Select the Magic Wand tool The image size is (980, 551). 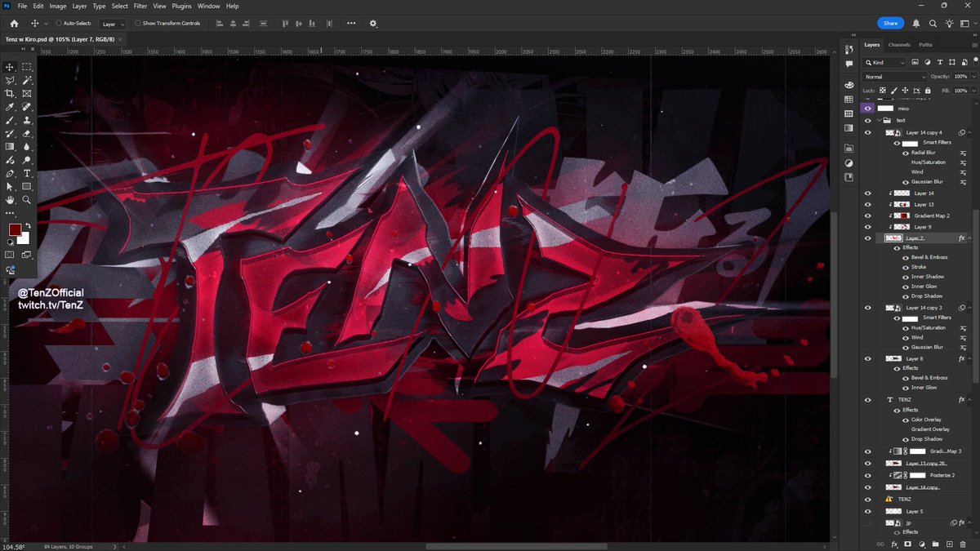pyautogui.click(x=27, y=80)
